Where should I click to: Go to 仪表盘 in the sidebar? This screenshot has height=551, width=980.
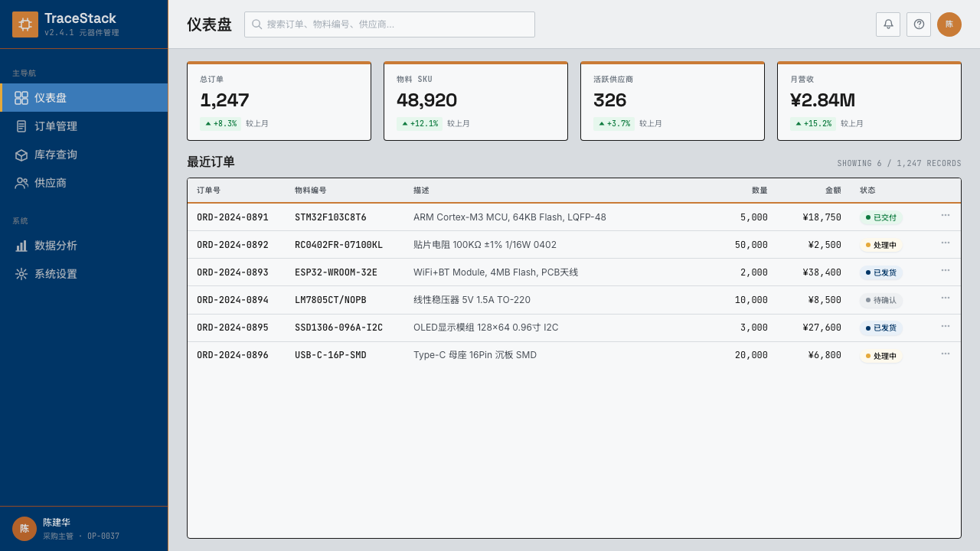[84, 98]
